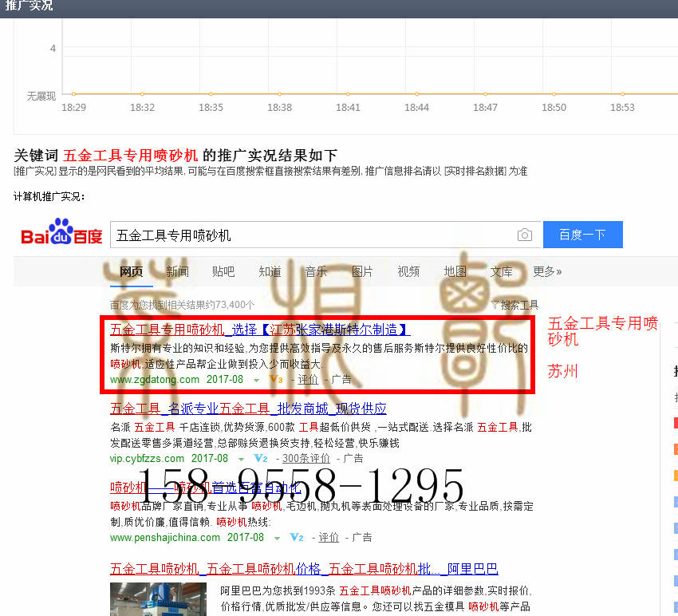The height and width of the screenshot is (616, 678).
Task: Click the 百度为您找到相关结果约73,400个 text
Action: point(182,305)
